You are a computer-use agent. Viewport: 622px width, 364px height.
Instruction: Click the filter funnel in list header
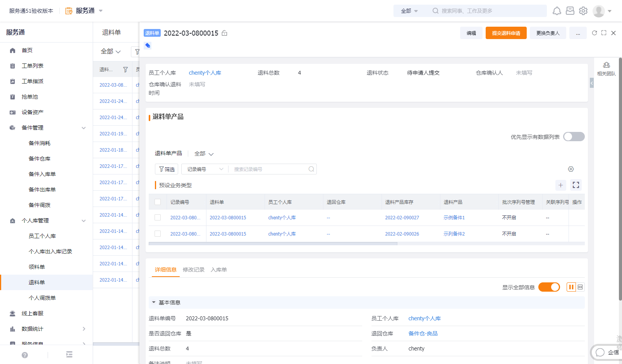click(x=125, y=70)
